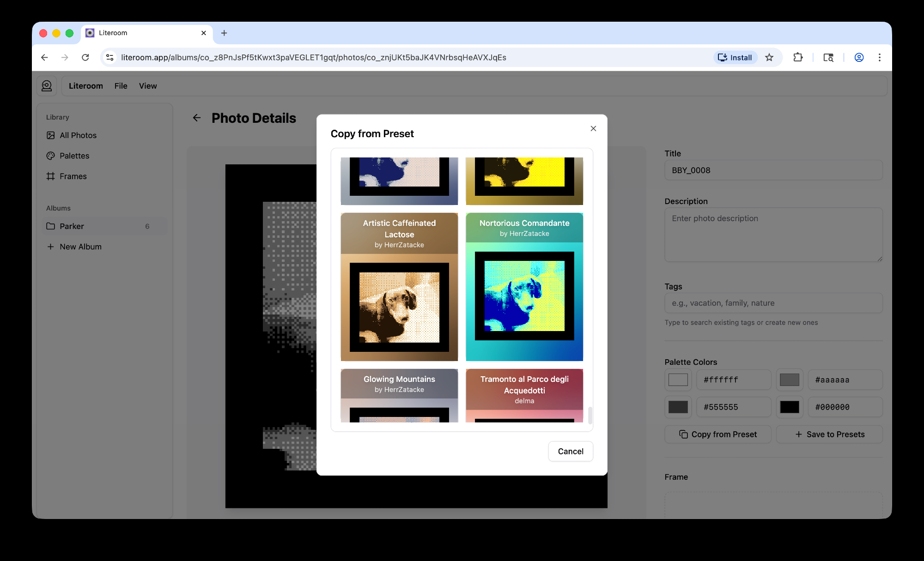Go back with Photo Details arrow

click(197, 118)
